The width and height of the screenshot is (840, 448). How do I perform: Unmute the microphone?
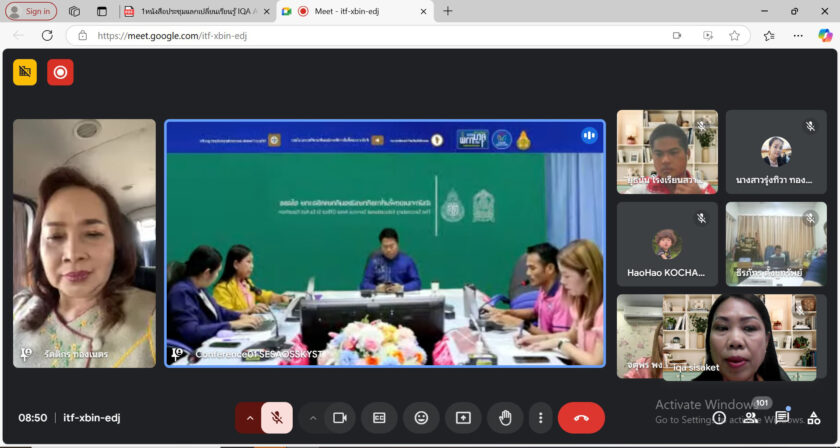coord(277,418)
